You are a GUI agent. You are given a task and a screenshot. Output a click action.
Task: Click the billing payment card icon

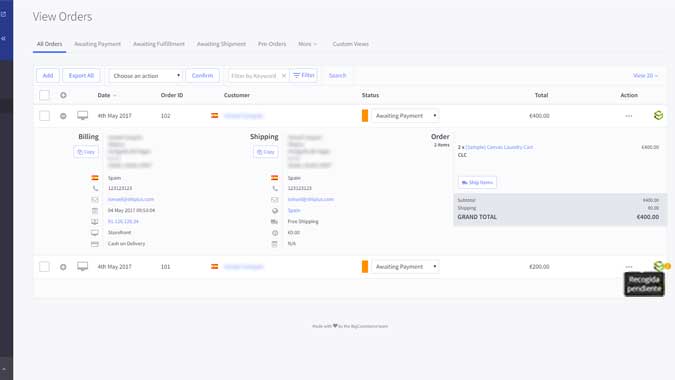tap(95, 244)
